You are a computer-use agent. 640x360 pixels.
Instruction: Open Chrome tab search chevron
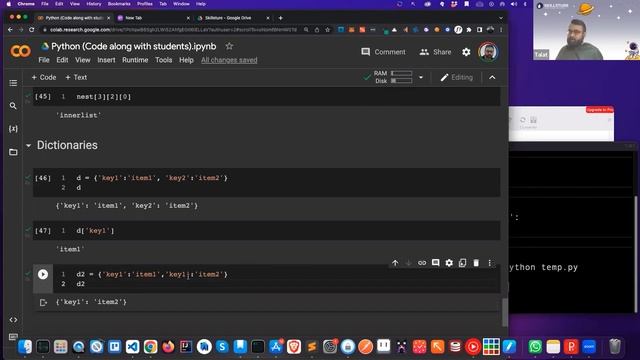(x=501, y=18)
